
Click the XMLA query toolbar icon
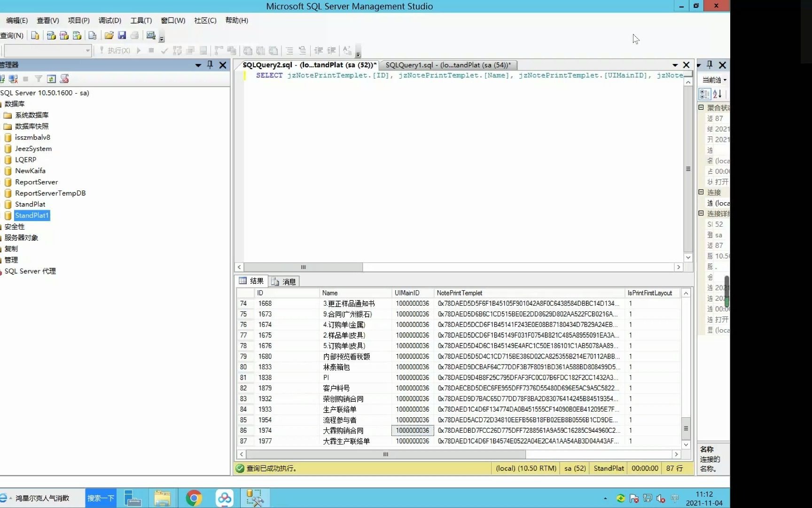77,35
